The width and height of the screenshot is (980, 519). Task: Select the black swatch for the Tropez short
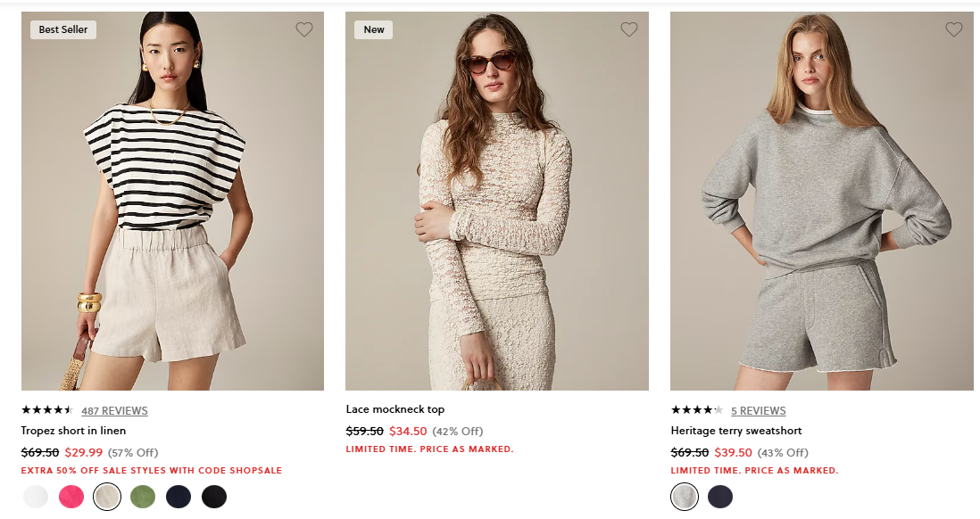[214, 496]
